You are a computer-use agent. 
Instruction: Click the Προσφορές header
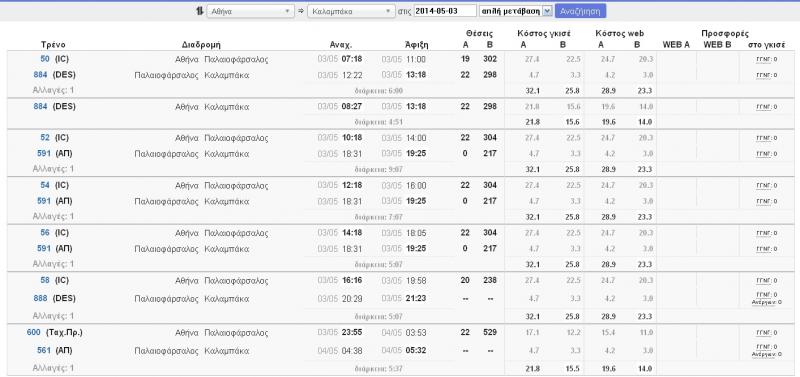(x=724, y=34)
